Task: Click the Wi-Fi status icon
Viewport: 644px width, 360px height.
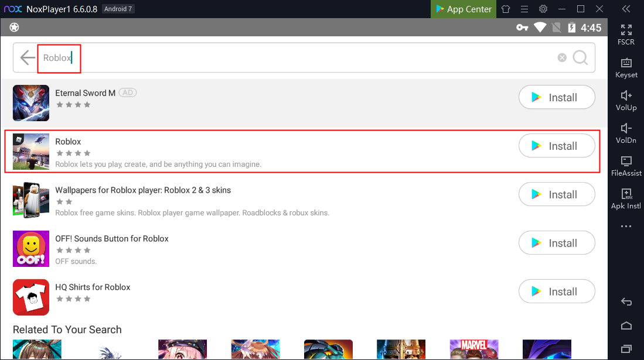Action: pyautogui.click(x=540, y=28)
